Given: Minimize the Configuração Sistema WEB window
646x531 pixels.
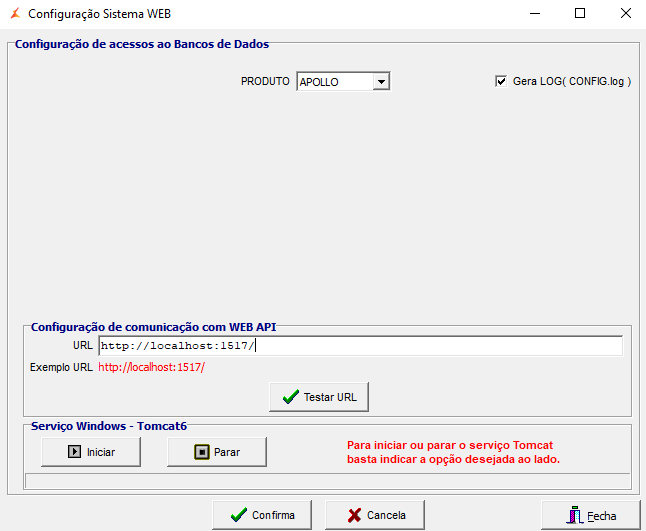Looking at the screenshot, I should click(535, 14).
